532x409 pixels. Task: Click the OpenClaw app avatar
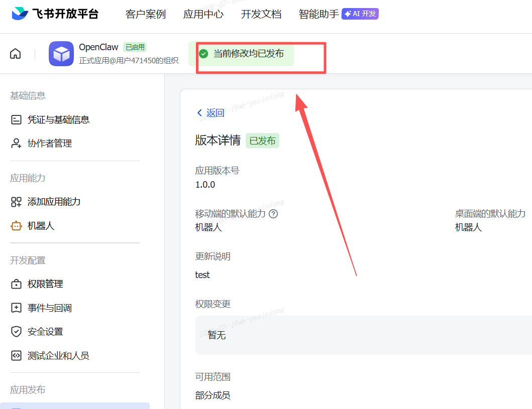pos(61,53)
